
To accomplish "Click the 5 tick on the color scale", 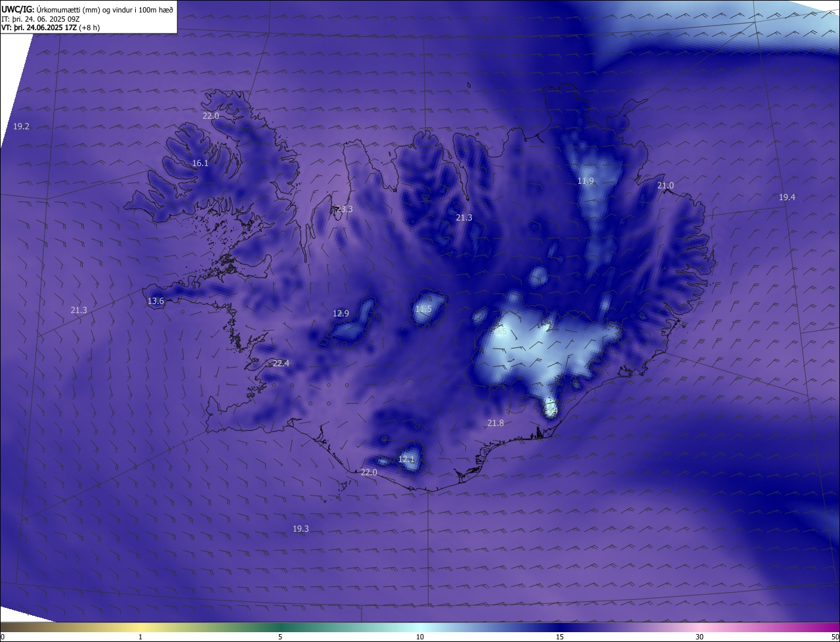I will (x=280, y=637).
